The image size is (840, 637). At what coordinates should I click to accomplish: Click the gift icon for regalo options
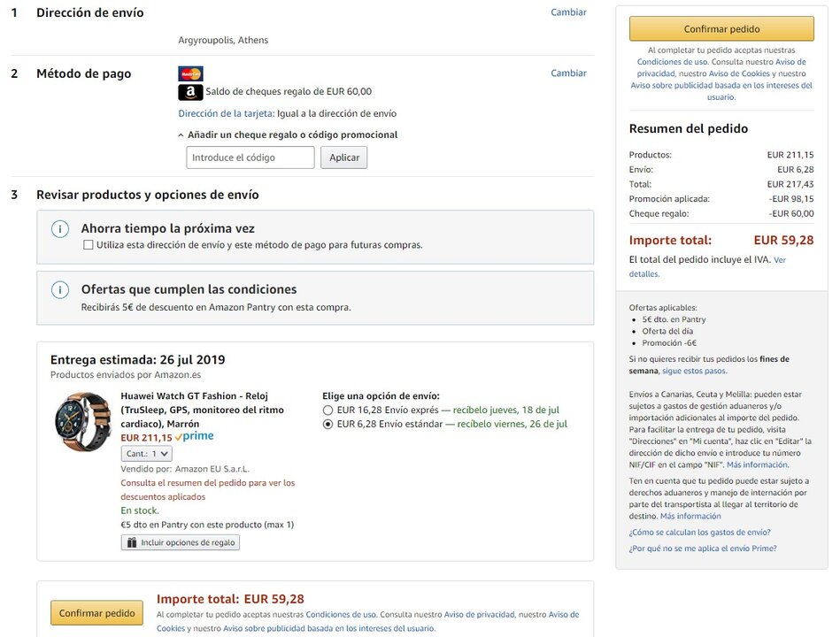[x=132, y=542]
